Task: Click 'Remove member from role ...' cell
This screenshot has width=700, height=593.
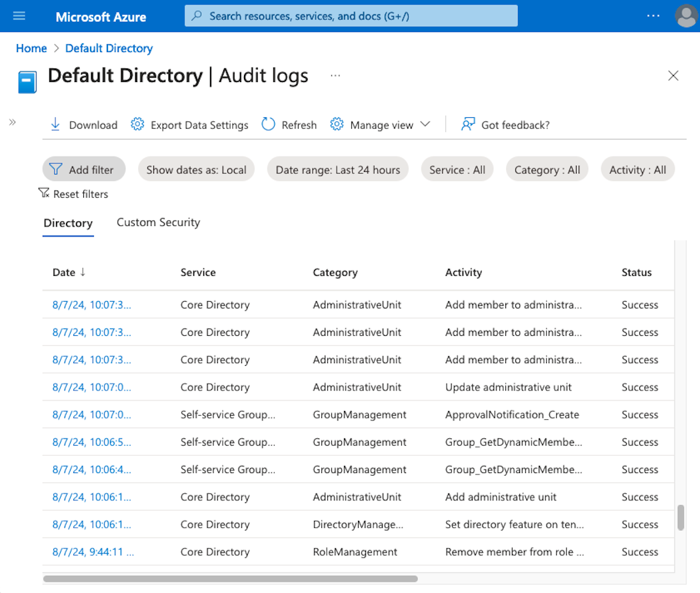Action: (x=514, y=552)
